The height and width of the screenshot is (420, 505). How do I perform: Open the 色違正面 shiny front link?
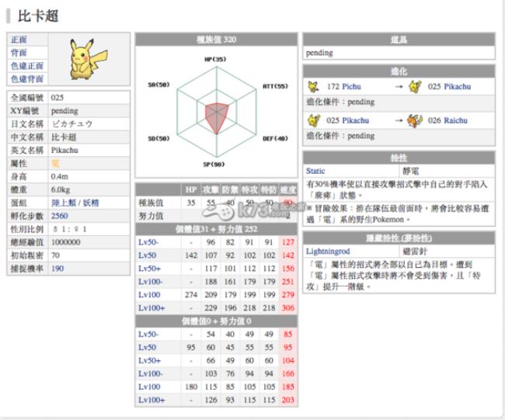click(27, 66)
